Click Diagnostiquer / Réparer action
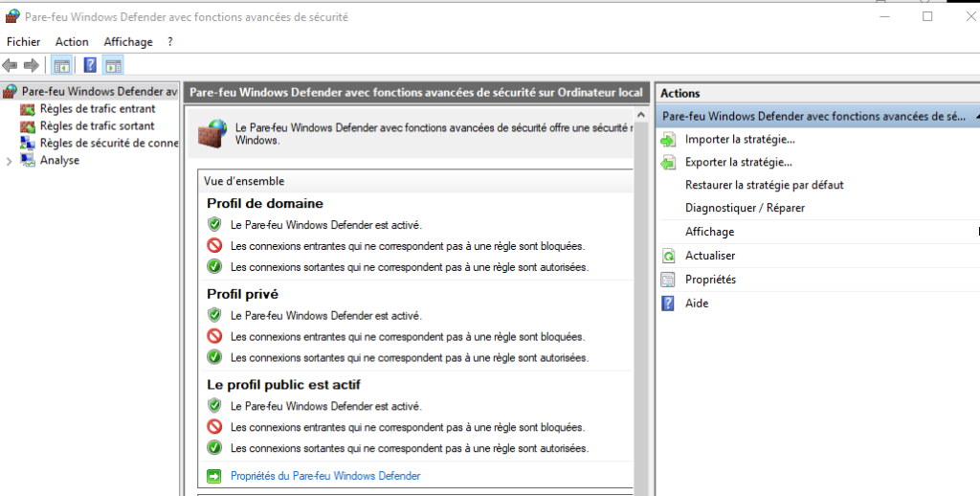 pyautogui.click(x=745, y=208)
